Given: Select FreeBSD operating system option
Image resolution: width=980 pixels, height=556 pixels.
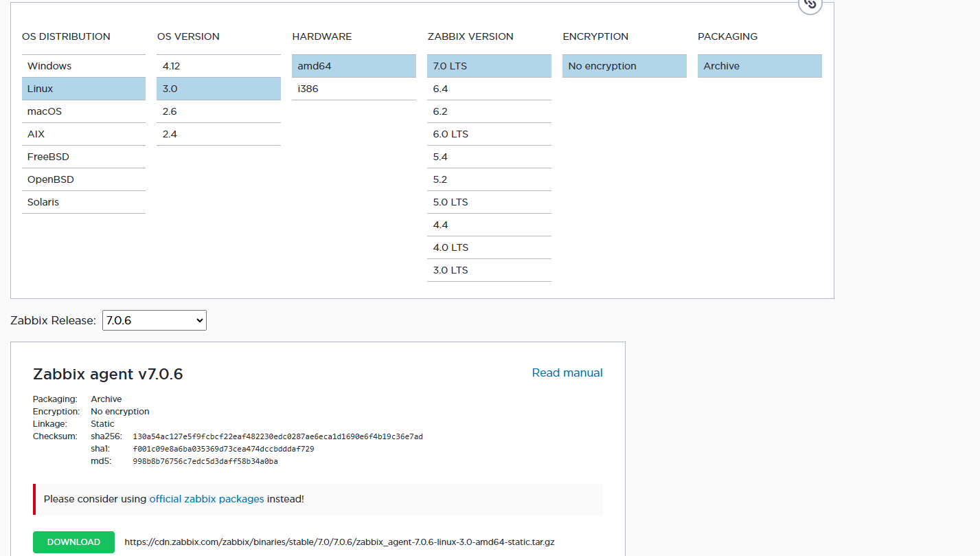Looking at the screenshot, I should coord(83,157).
